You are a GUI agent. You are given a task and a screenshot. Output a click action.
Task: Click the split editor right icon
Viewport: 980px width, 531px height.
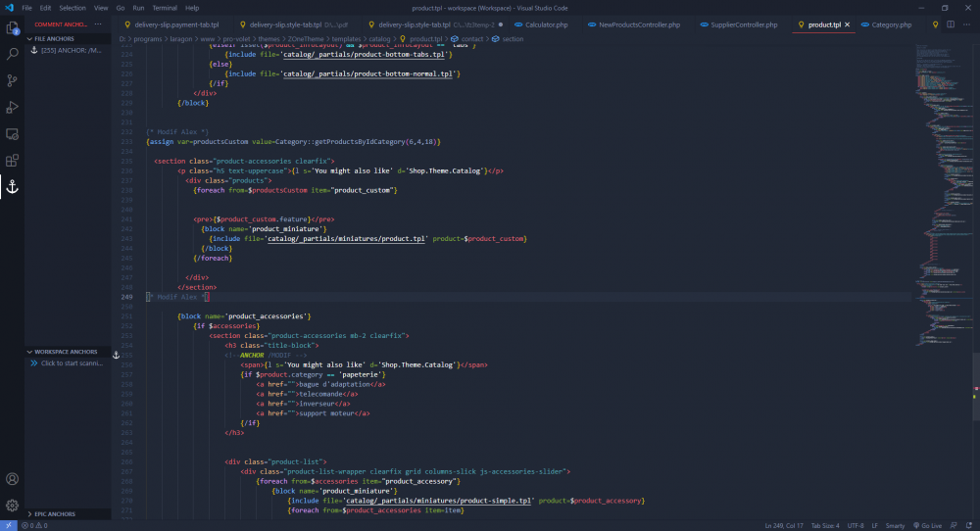pyautogui.click(x=950, y=24)
